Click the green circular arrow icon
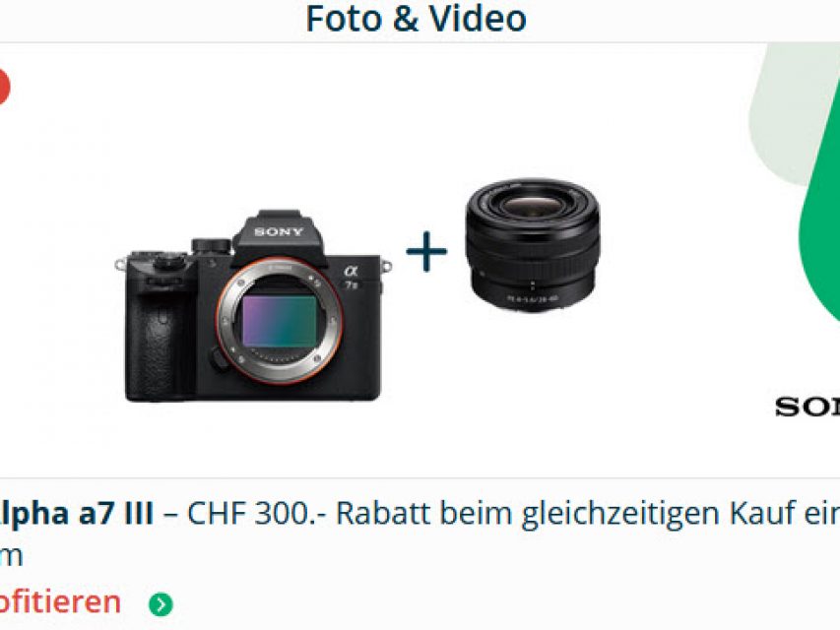Viewport: 840px width, 630px height. pyautogui.click(x=161, y=604)
